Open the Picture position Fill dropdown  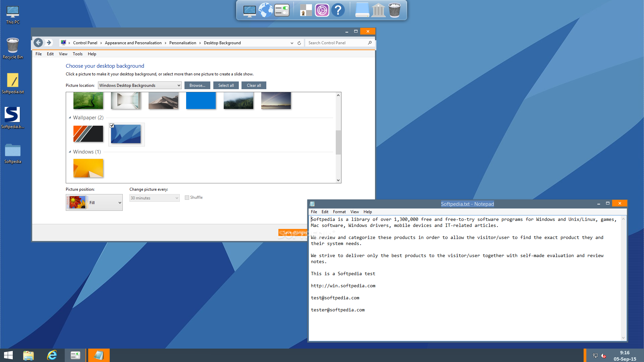(94, 202)
